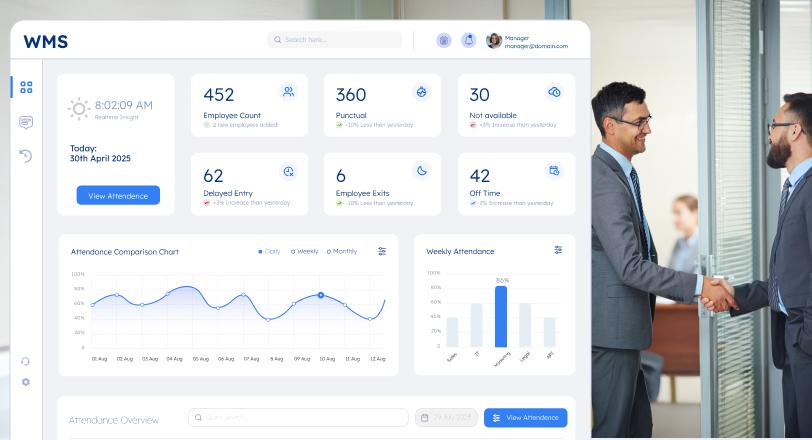Click the Sales bar in Weekly Attendance

point(452,332)
